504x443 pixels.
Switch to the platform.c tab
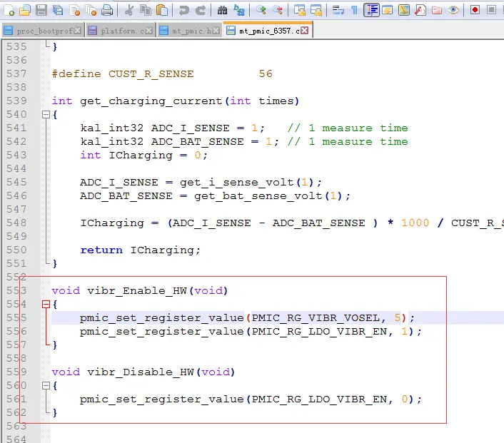click(x=121, y=31)
